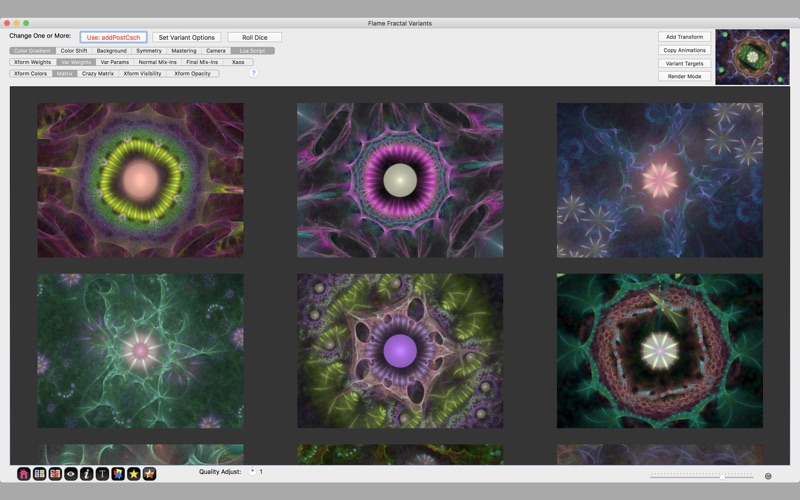Click the eye preview icon
This screenshot has width=800, height=500.
[x=71, y=474]
